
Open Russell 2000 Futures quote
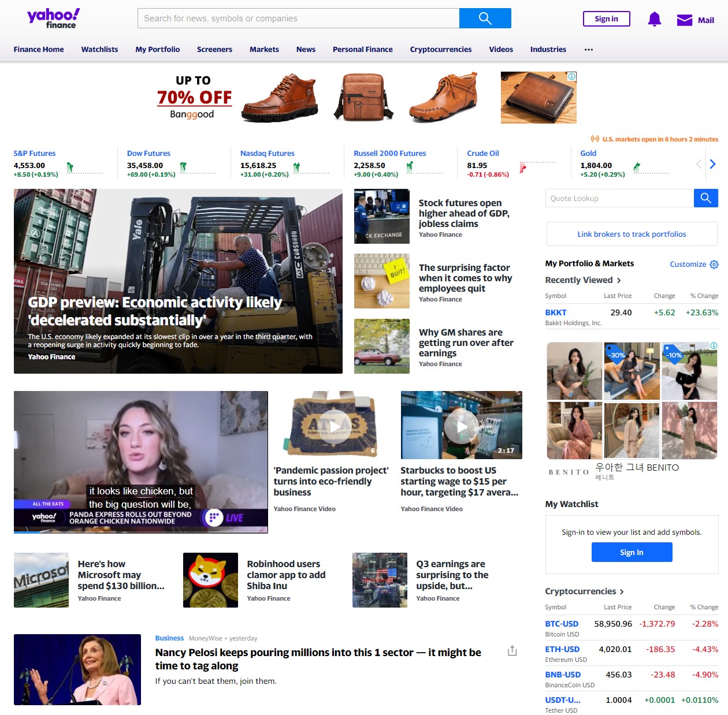pyautogui.click(x=390, y=154)
